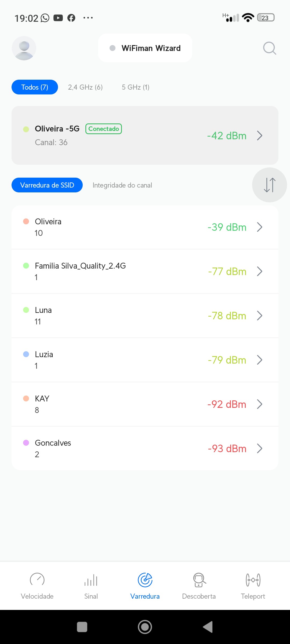Open the WiFiman Wizard button
Screen dimensions: 290x644
[145, 48]
